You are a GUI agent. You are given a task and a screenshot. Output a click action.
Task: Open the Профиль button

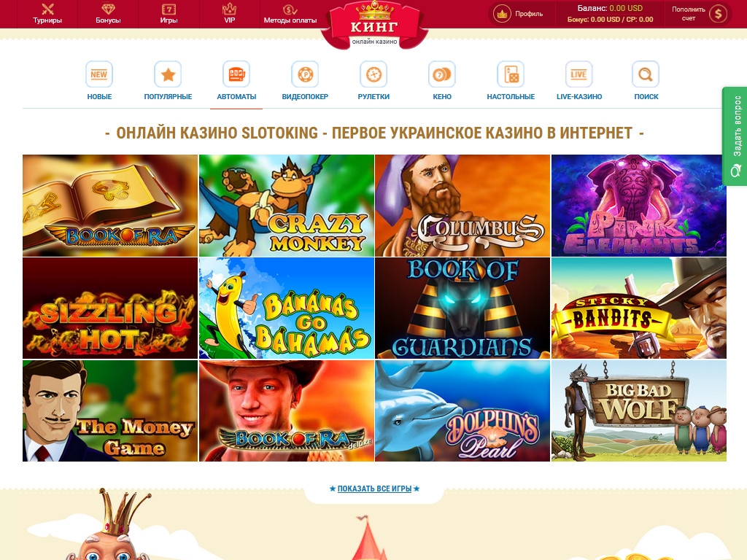520,14
